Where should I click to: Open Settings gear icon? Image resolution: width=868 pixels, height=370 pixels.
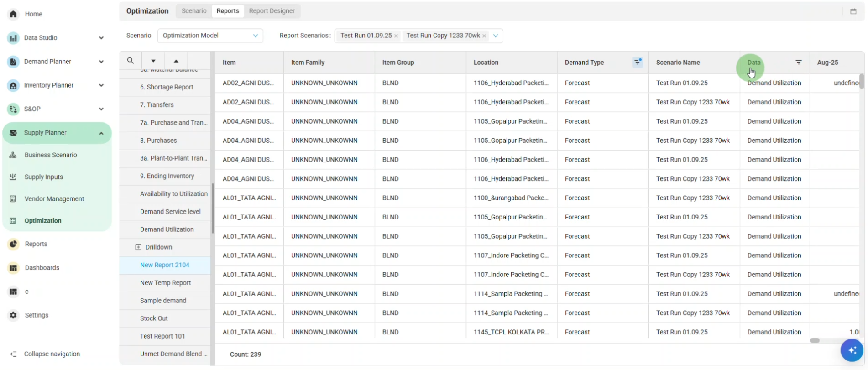coord(13,315)
